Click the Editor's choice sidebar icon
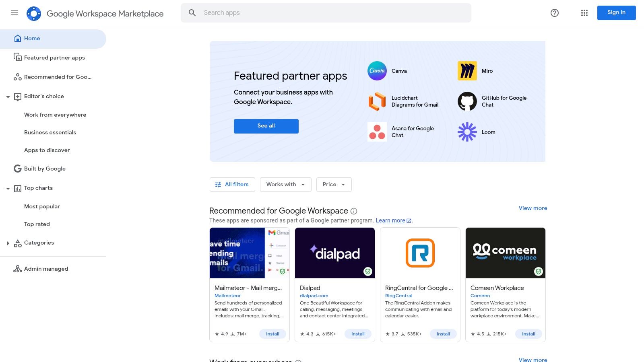The height and width of the screenshot is (362, 644). tap(18, 97)
